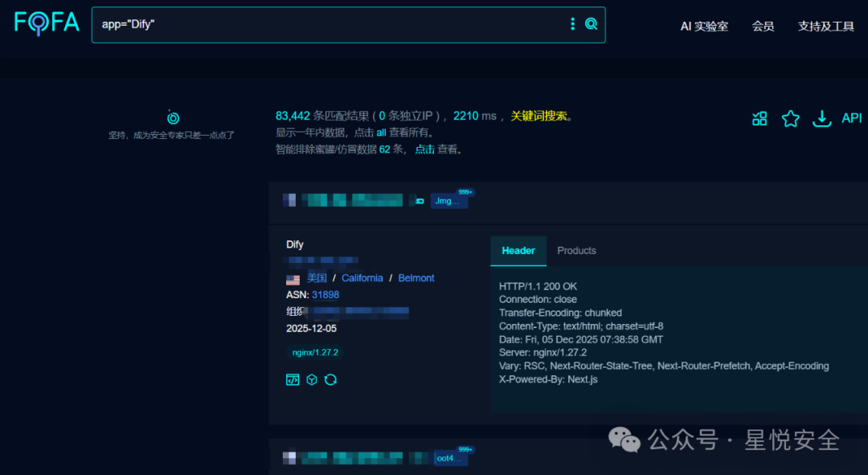Switch to the Header tab
The height and width of the screenshot is (475, 868).
click(x=518, y=251)
